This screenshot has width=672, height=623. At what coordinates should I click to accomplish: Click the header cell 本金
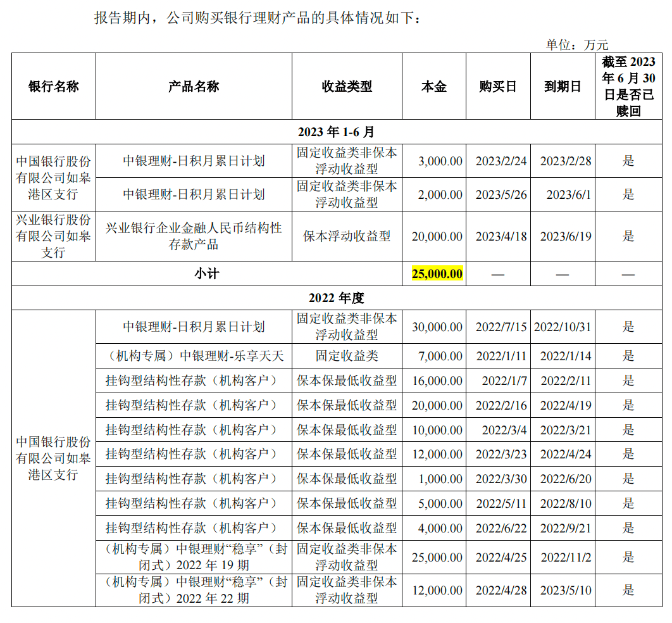[433, 87]
